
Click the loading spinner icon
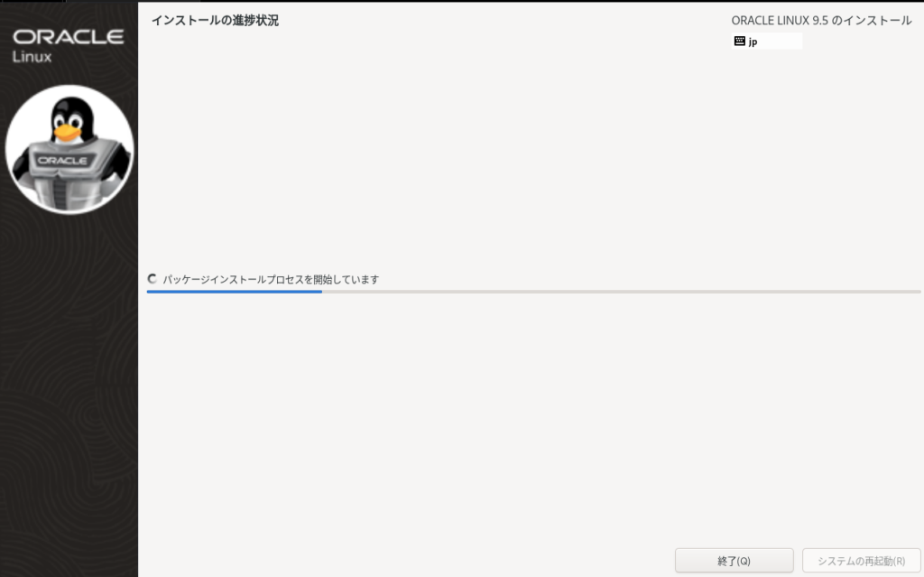[x=152, y=279]
